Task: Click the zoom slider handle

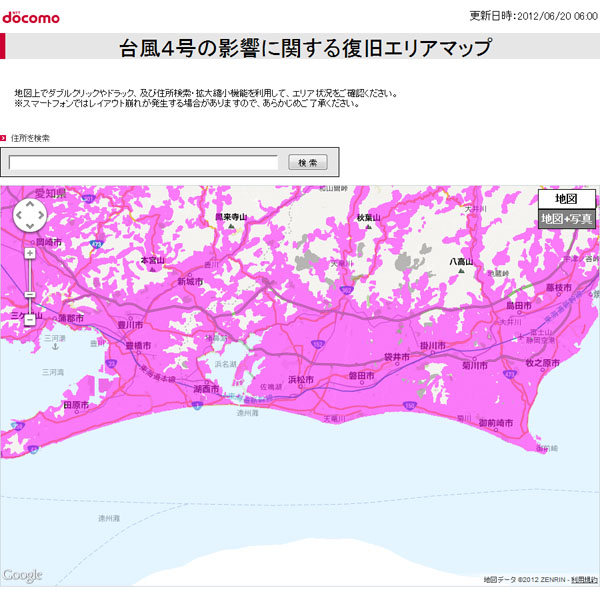Action: (x=29, y=295)
